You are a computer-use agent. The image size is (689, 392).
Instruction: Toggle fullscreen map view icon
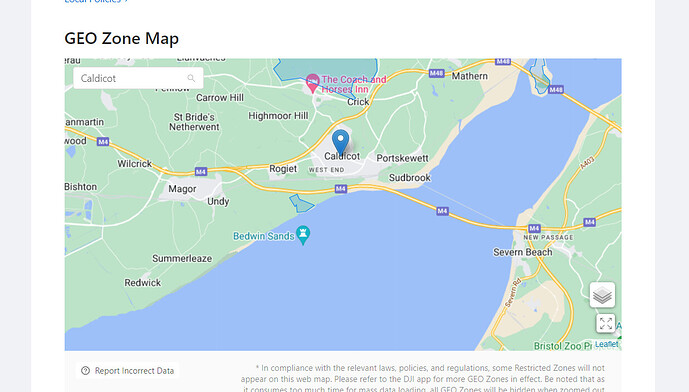click(606, 323)
